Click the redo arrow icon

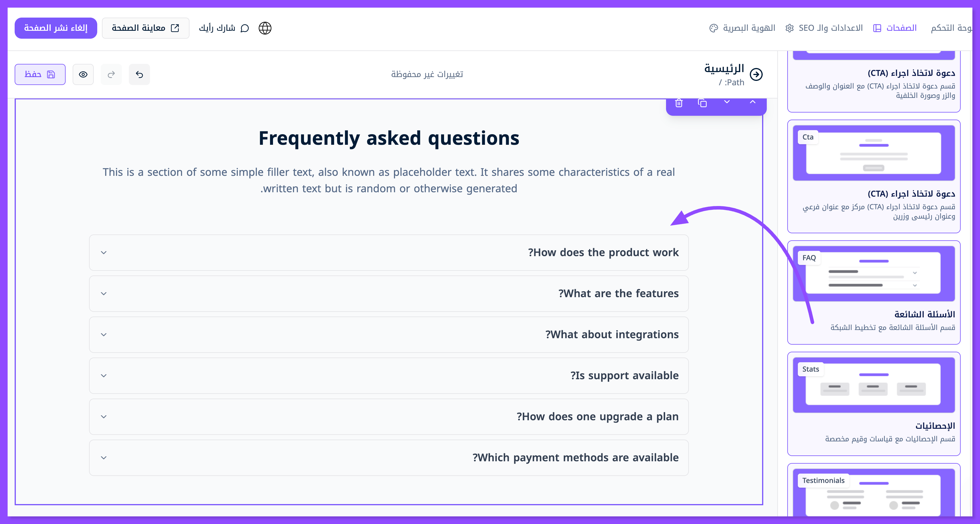(111, 75)
